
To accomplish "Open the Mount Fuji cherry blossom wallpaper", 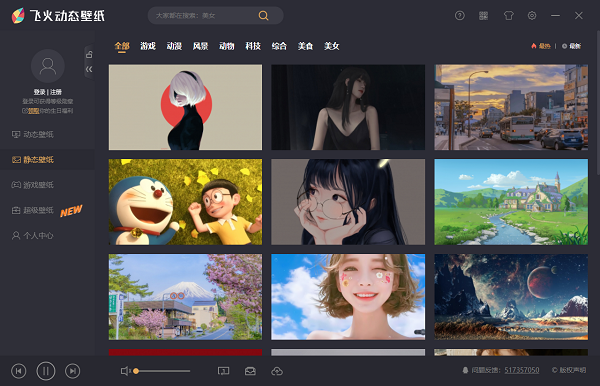I will click(x=185, y=297).
